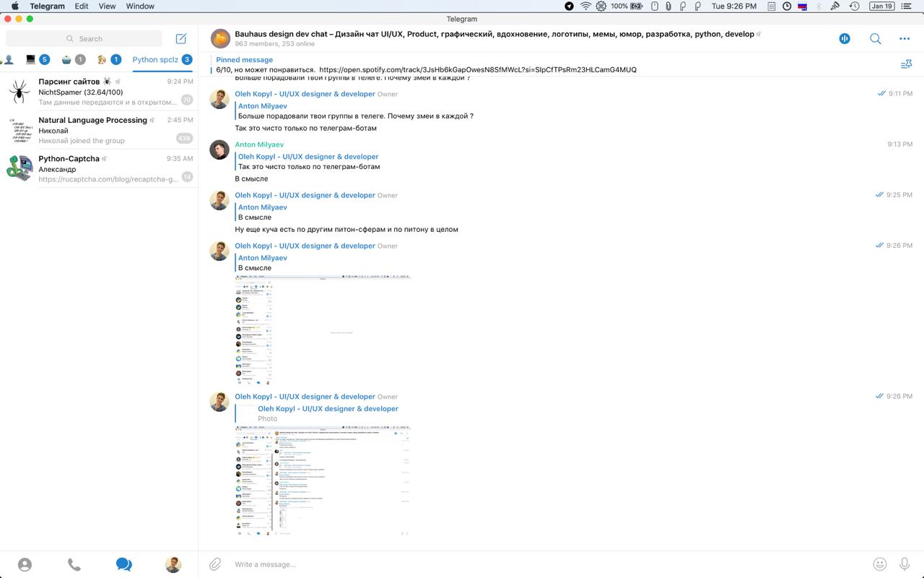Attach a file with the paperclip icon
This screenshot has width=924, height=578.
[215, 564]
